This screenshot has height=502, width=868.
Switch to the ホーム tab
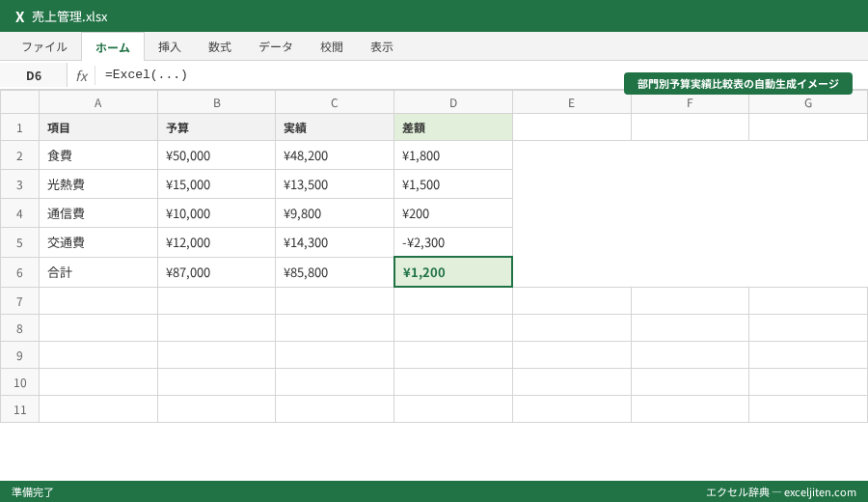click(113, 47)
